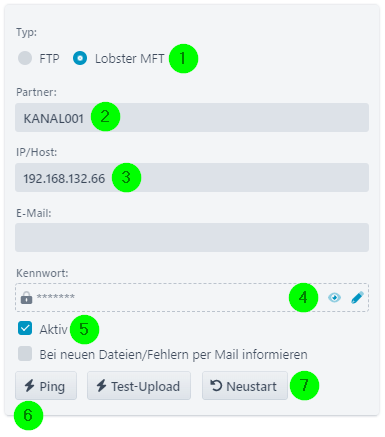Click the Neustart button
Screen dimensions: 385x437
pyautogui.click(x=245, y=386)
